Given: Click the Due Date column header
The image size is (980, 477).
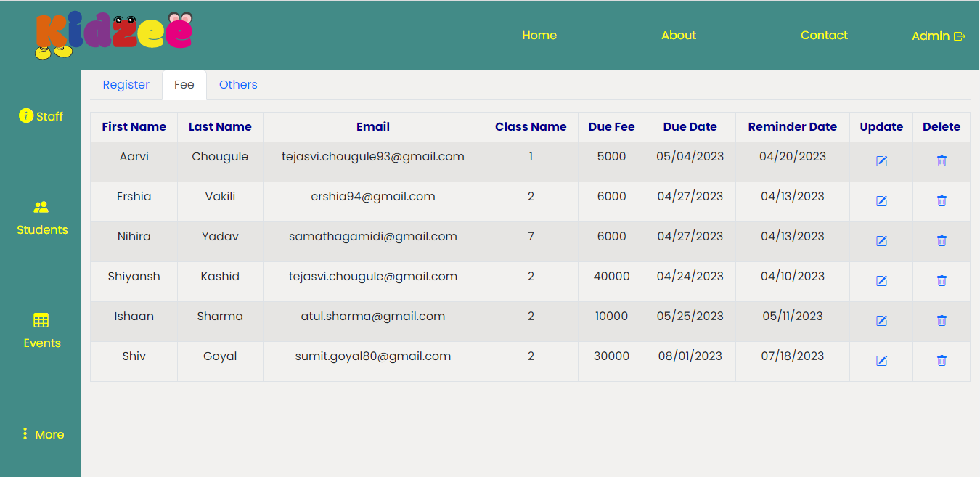Looking at the screenshot, I should pos(690,127).
